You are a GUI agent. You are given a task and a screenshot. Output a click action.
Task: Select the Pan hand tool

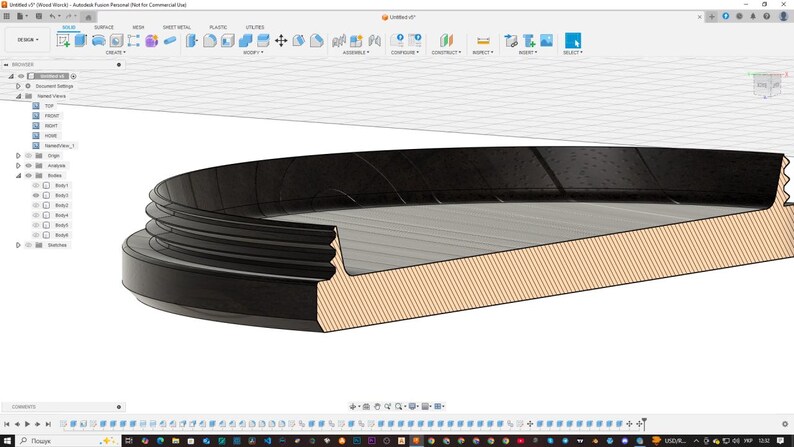(x=377, y=407)
